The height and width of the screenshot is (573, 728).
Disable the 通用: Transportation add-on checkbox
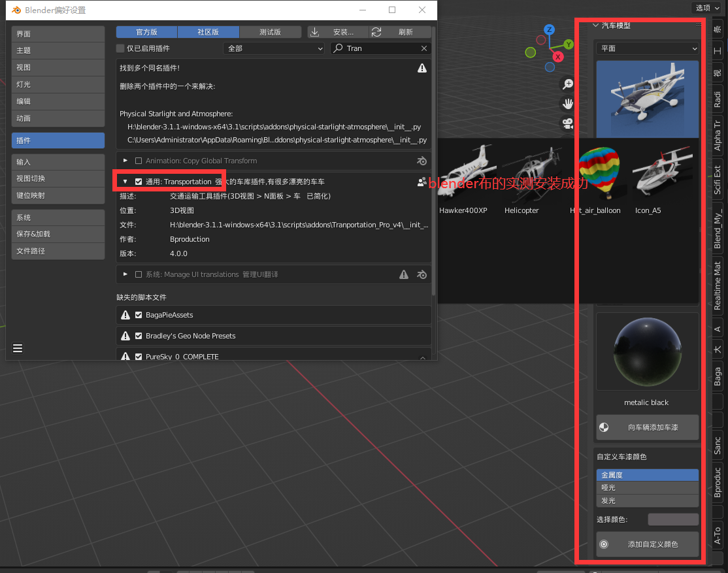click(139, 182)
